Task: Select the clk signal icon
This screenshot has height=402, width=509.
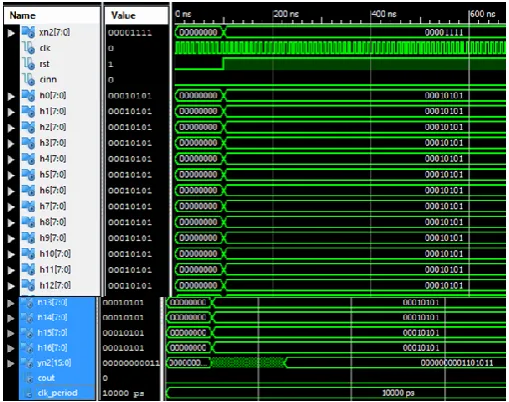Action: pyautogui.click(x=29, y=48)
